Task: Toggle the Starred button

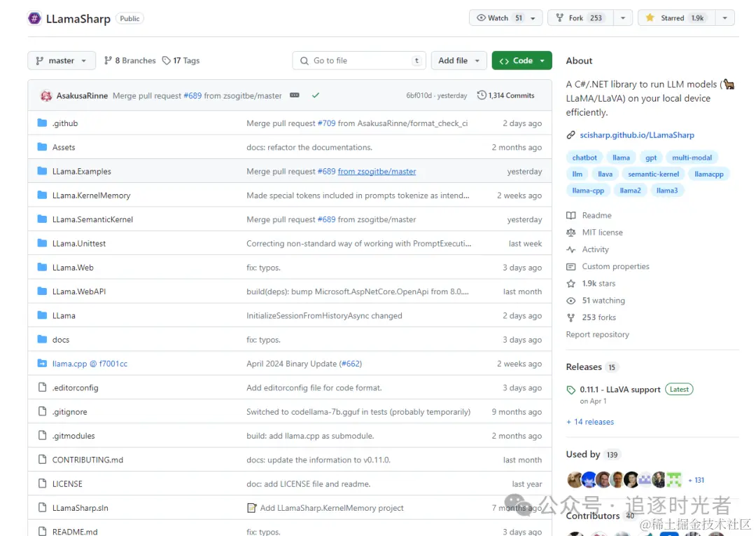Action: coord(676,18)
